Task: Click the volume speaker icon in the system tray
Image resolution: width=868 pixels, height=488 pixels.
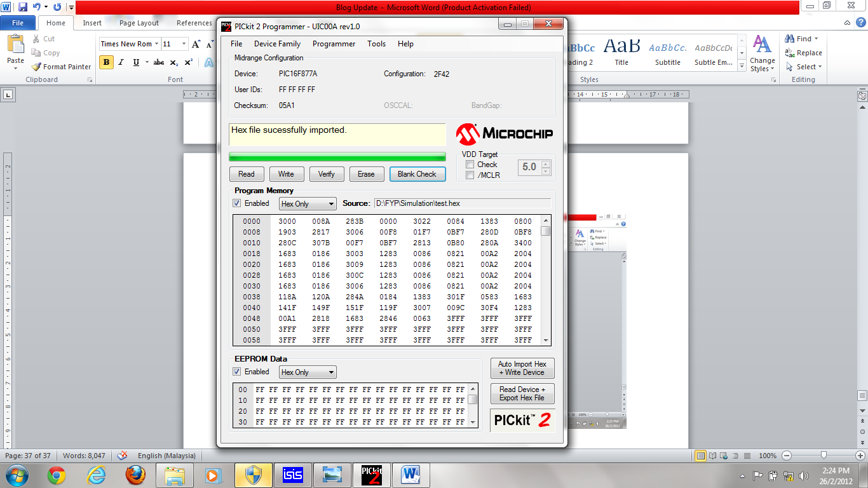Action: 805,475
